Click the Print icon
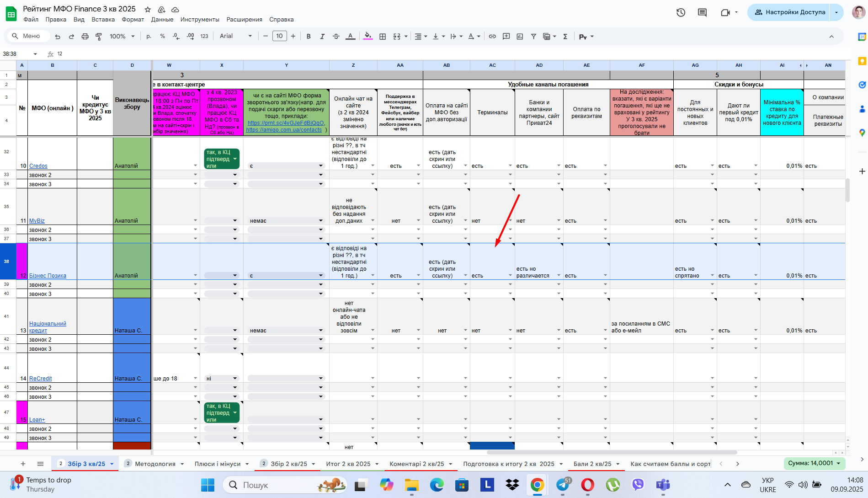Viewport: 868px width, 498px height. (x=85, y=37)
